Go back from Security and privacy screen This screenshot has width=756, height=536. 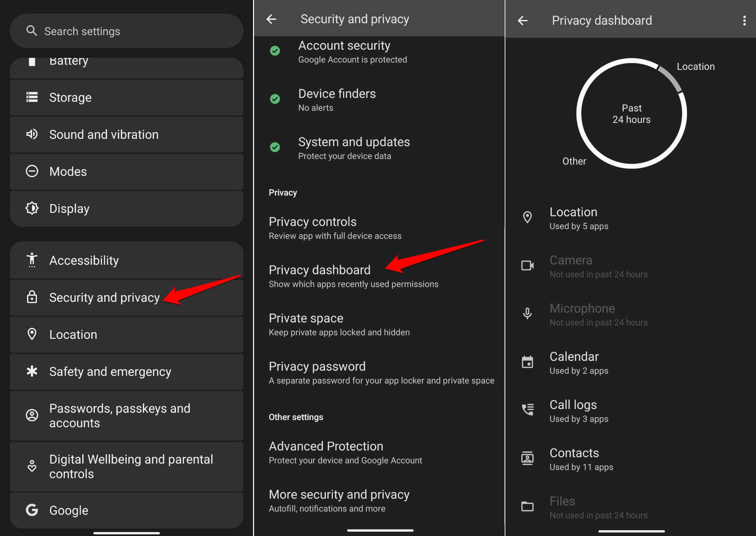[271, 19]
